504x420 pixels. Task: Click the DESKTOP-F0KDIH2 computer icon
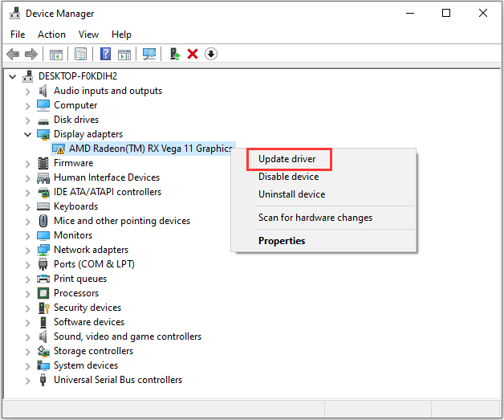pos(28,76)
